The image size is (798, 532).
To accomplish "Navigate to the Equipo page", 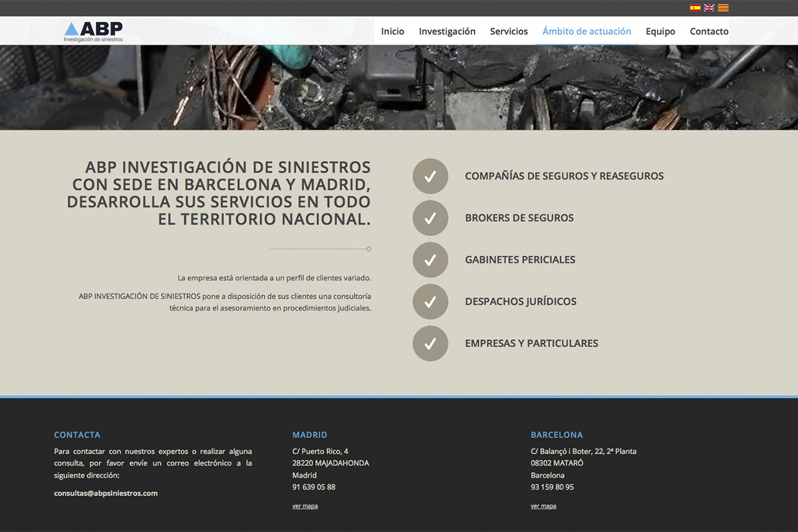I will tap(660, 31).
